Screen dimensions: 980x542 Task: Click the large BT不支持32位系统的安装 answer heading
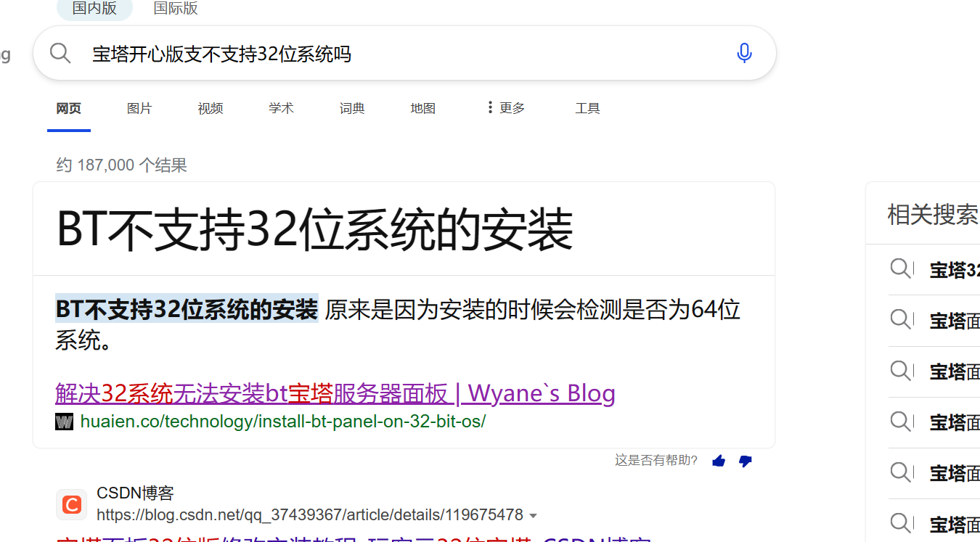pyautogui.click(x=314, y=229)
